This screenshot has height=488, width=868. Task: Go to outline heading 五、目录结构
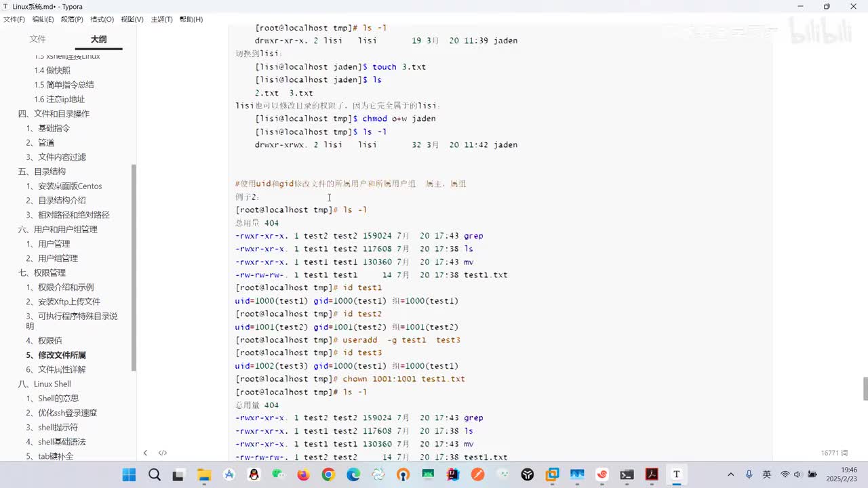(42, 171)
